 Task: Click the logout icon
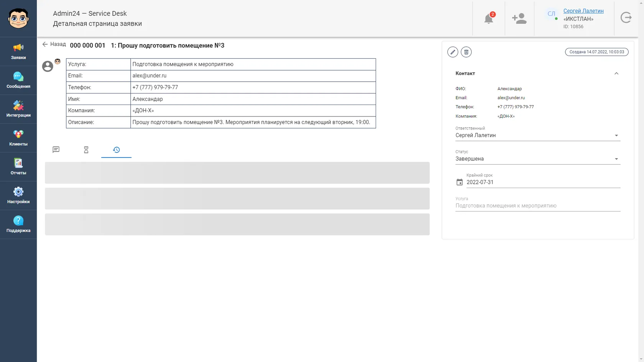(x=626, y=18)
